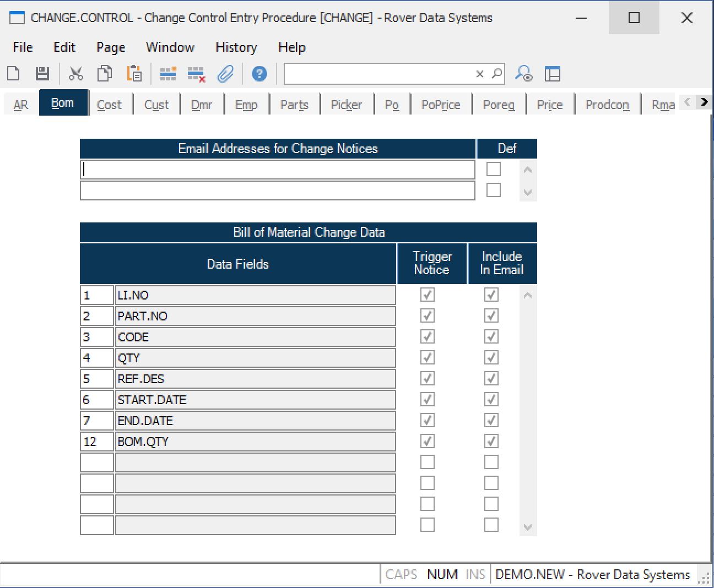Click the Cut scissors icon
This screenshot has height=588, width=714.
click(x=75, y=74)
